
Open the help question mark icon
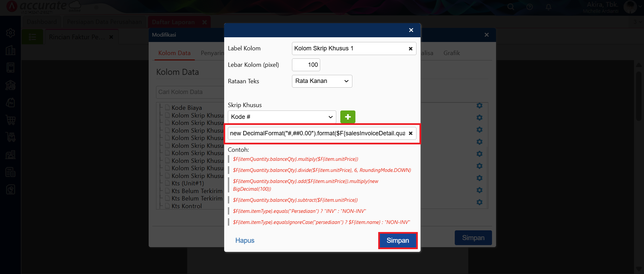click(x=530, y=7)
